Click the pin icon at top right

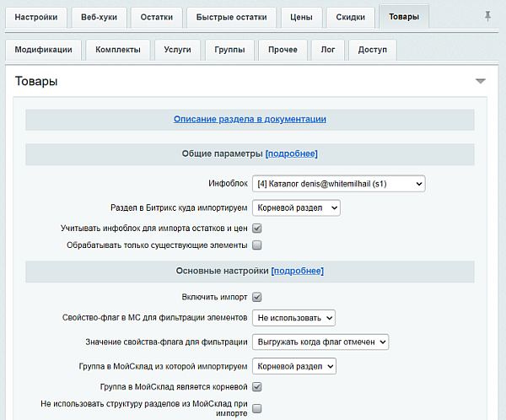(x=487, y=17)
